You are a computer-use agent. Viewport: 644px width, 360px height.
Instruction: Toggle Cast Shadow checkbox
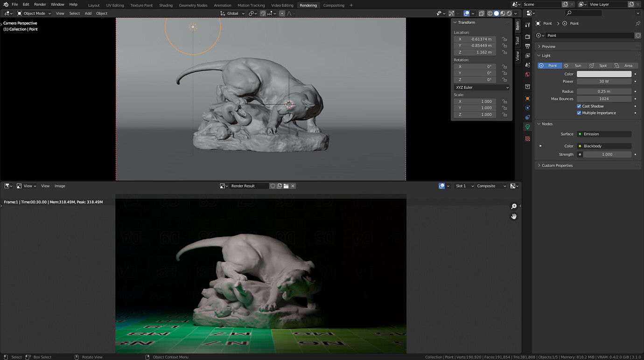(579, 106)
